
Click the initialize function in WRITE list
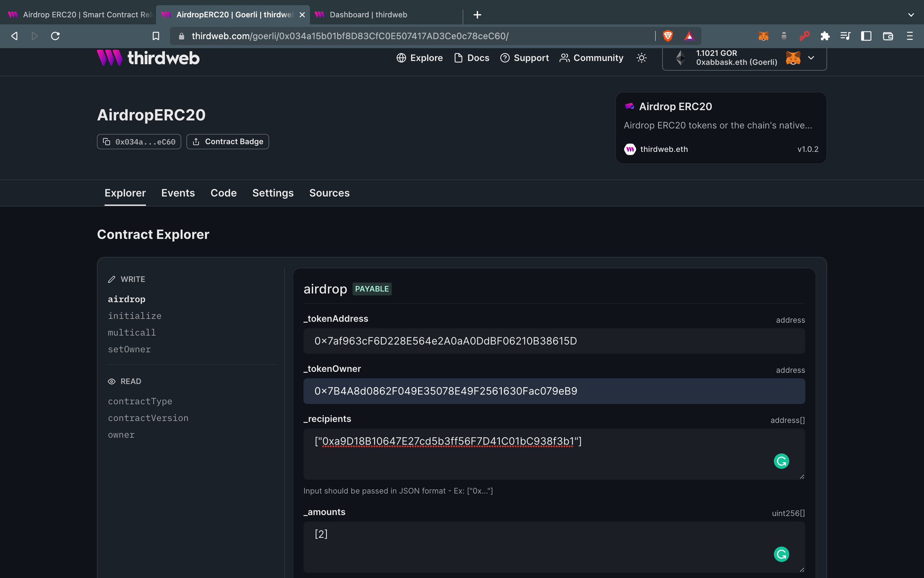[x=134, y=315]
